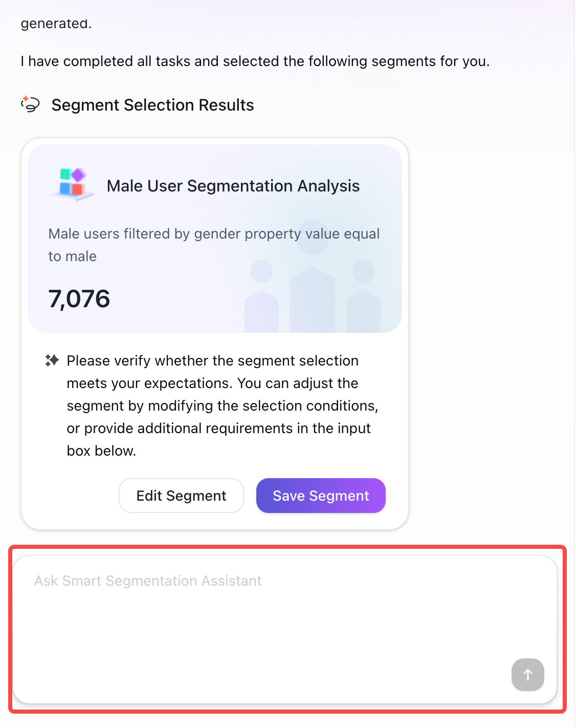Click the people silhouette illustration in card
This screenshot has width=576, height=728.
(x=313, y=276)
